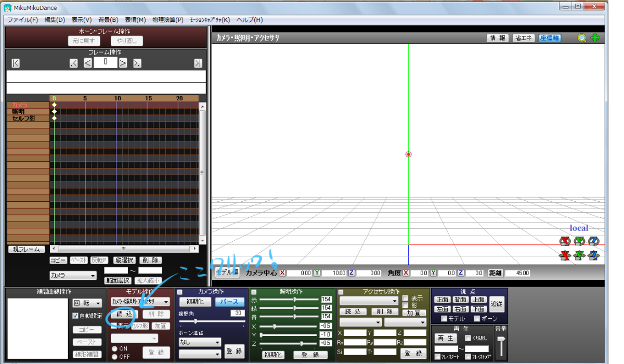Toggle ボーン checkbox in viewpoint panel
624x364 pixels.
[477, 318]
